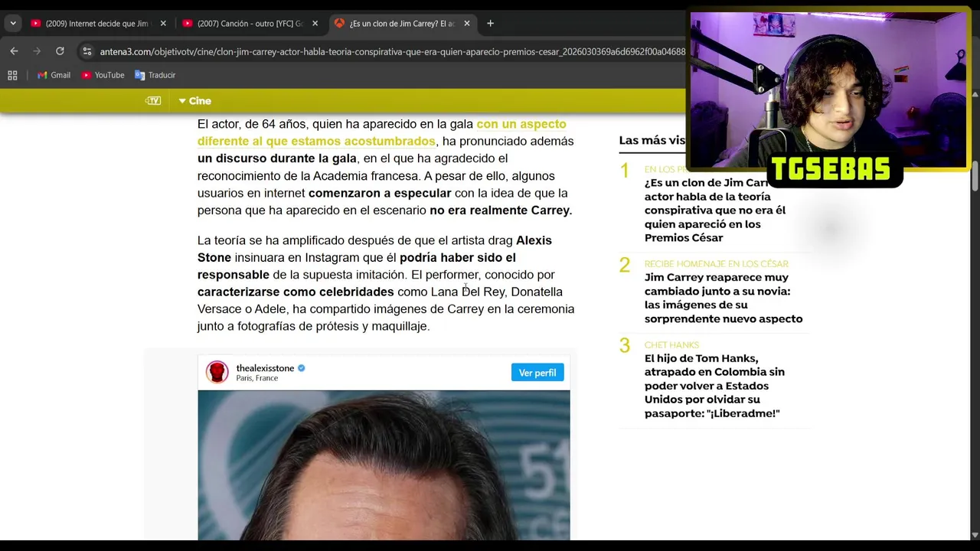Viewport: 980px width, 551px height.
Task: Click the 'Alexis Stone' bold name in article
Action: click(374, 249)
